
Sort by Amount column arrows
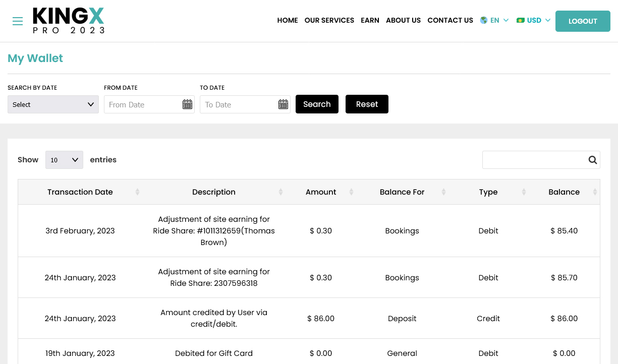point(351,192)
